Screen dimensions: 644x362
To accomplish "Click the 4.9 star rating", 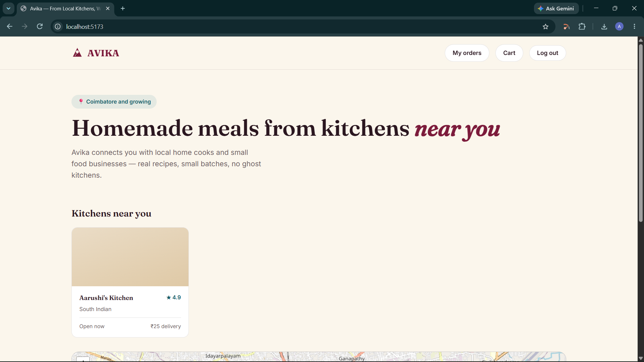I will (x=174, y=298).
